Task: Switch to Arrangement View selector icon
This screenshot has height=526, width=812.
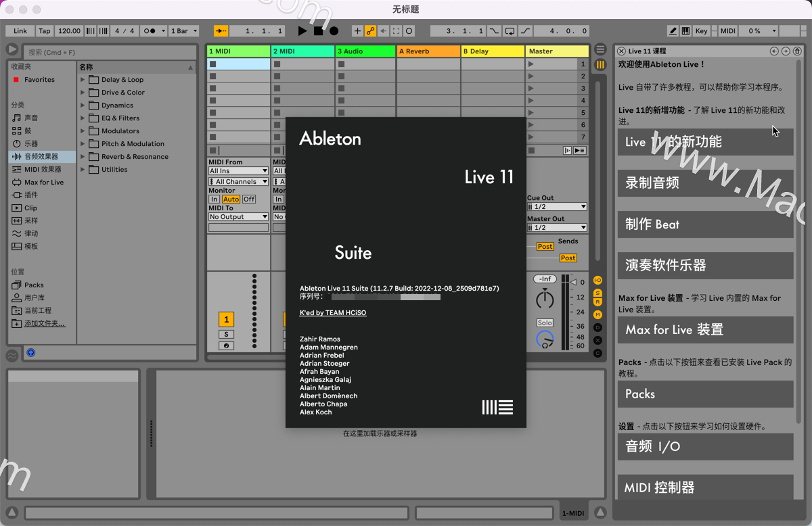Action: 600,49
